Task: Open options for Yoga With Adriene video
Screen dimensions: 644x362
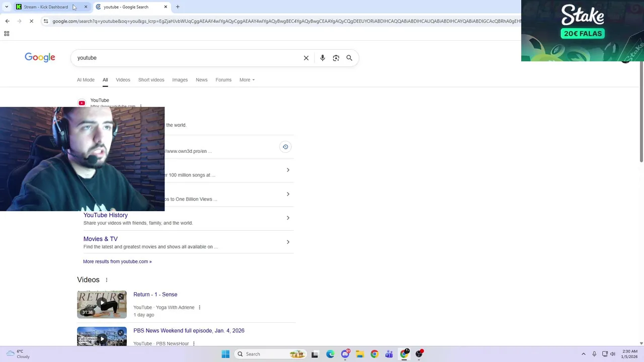Action: tap(200, 307)
